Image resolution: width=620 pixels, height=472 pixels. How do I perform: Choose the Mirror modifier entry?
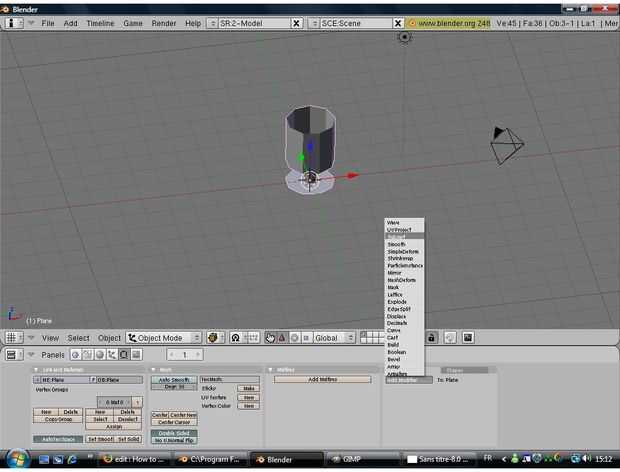tap(398, 273)
